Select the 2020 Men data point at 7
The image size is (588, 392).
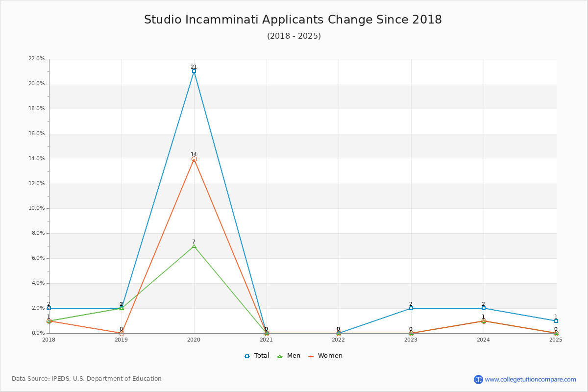pyautogui.click(x=194, y=246)
